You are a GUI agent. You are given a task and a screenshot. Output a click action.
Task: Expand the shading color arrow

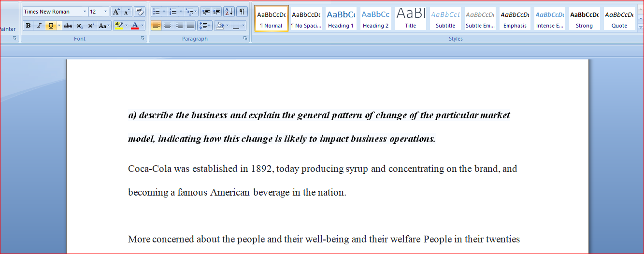click(x=227, y=26)
